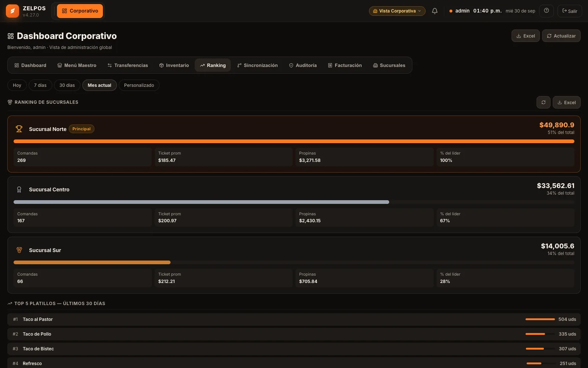Click the ZELPOS orange logo icon

tap(12, 11)
